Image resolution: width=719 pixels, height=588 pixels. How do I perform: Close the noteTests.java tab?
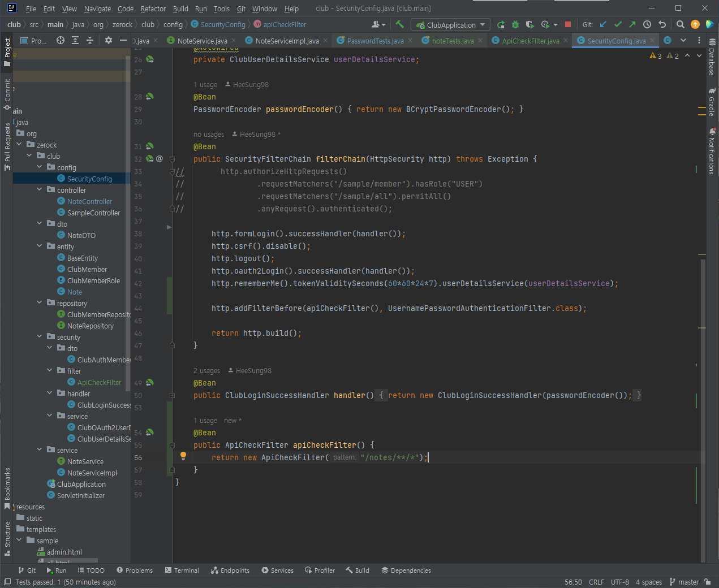click(x=480, y=40)
